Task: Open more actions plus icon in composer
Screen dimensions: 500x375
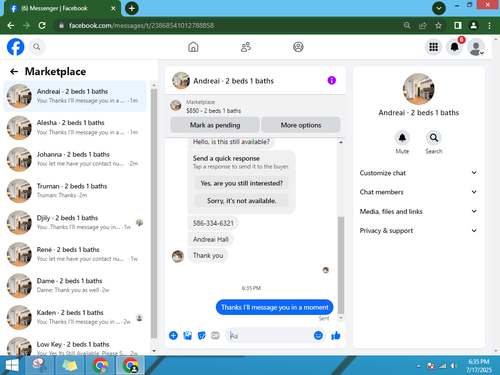Action: 173,335
